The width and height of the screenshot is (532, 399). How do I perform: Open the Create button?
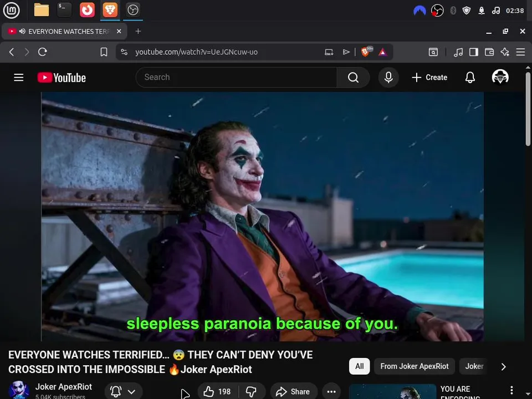[x=429, y=78]
